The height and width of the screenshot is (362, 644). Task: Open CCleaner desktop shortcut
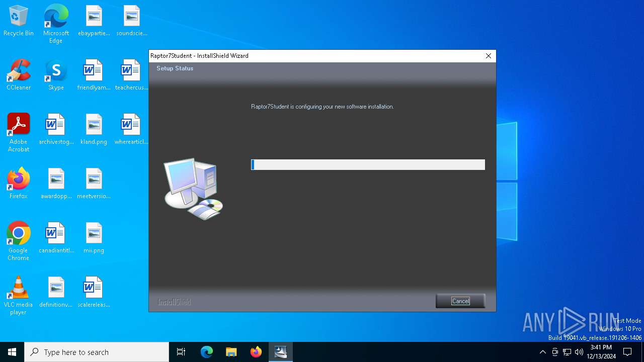pos(19,75)
